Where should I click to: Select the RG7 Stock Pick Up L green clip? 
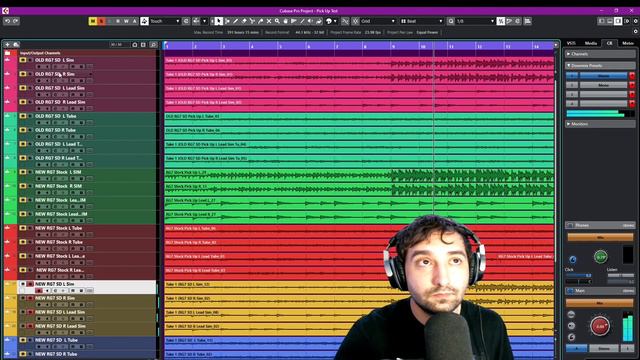(x=359, y=176)
